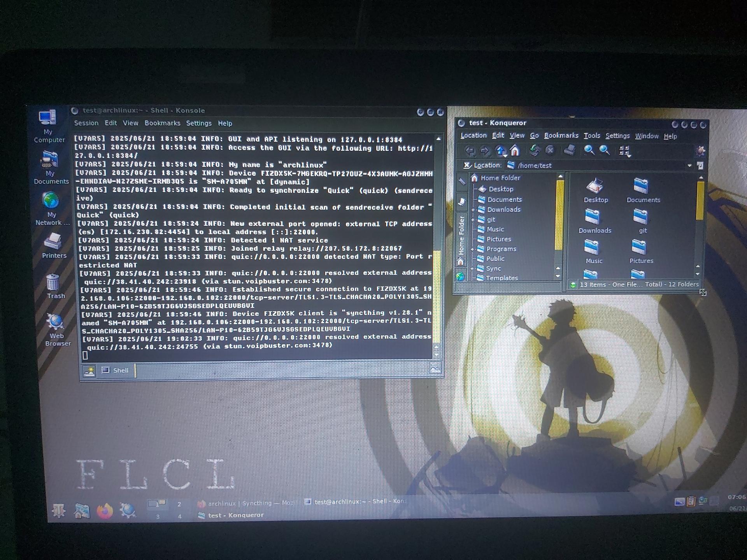Open Printers desktop icon
Image resolution: width=747 pixels, height=560 pixels.
pos(54,246)
